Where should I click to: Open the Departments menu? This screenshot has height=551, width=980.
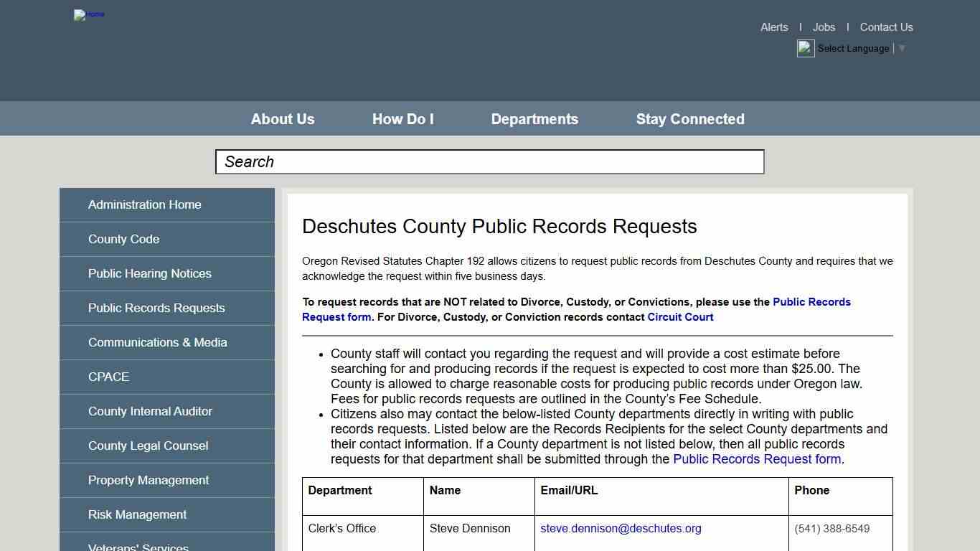pyautogui.click(x=534, y=119)
